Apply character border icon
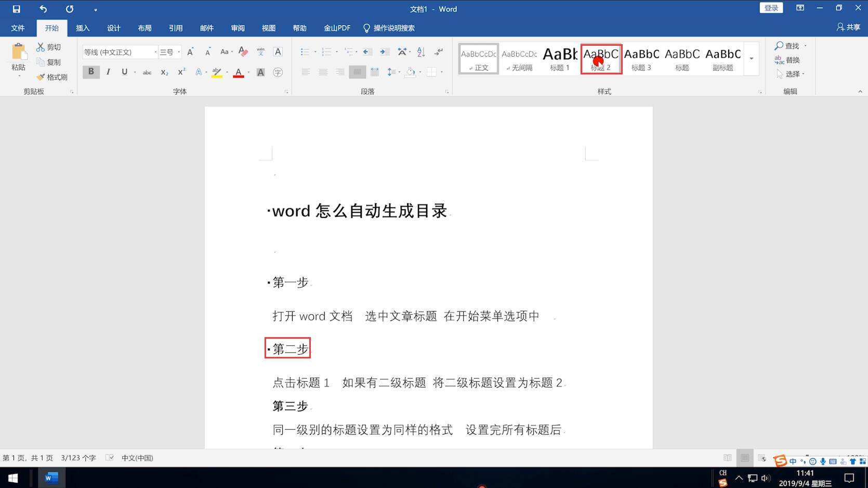Image resolution: width=868 pixels, height=488 pixels. (278, 52)
